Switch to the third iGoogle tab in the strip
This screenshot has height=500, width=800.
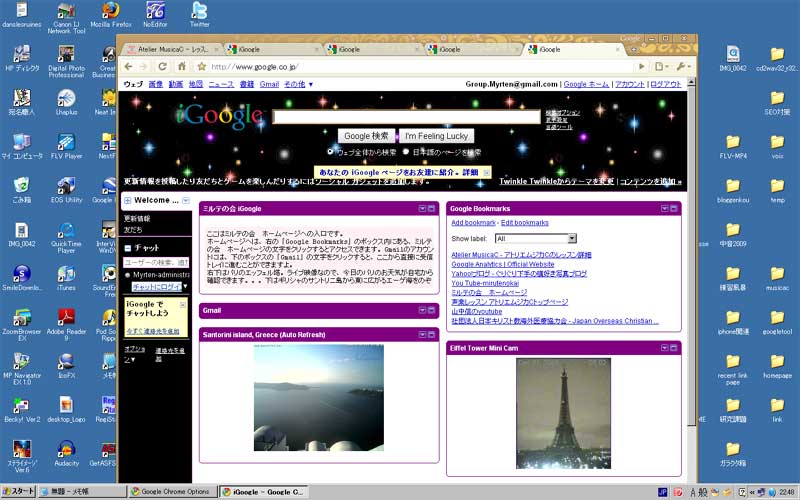[472, 49]
